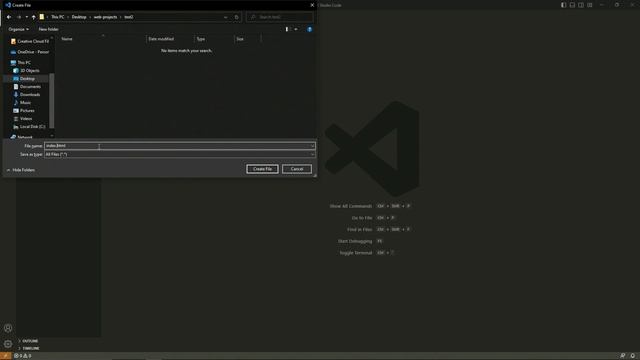Click web-projects in breadcrumb path

point(105,17)
